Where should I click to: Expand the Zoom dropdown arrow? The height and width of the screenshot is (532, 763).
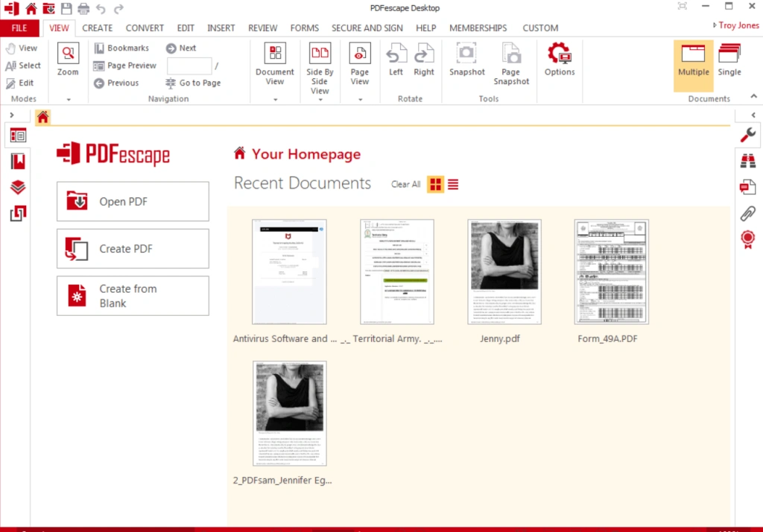click(69, 99)
